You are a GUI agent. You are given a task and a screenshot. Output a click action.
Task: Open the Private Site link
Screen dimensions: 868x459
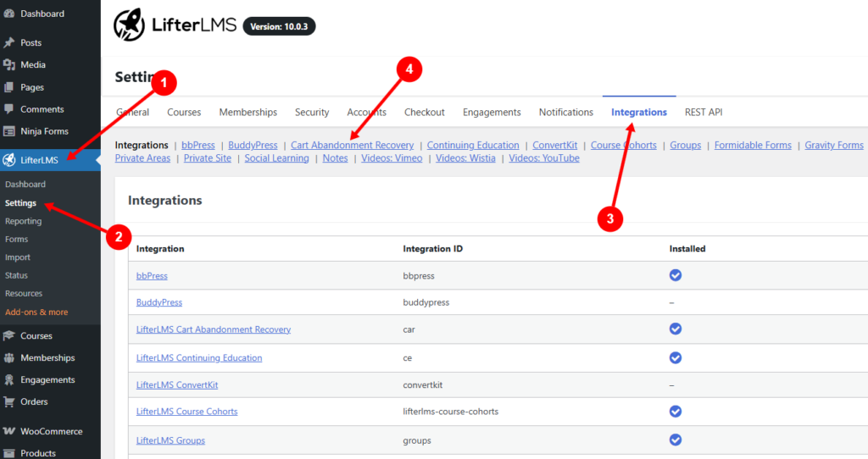click(x=208, y=158)
